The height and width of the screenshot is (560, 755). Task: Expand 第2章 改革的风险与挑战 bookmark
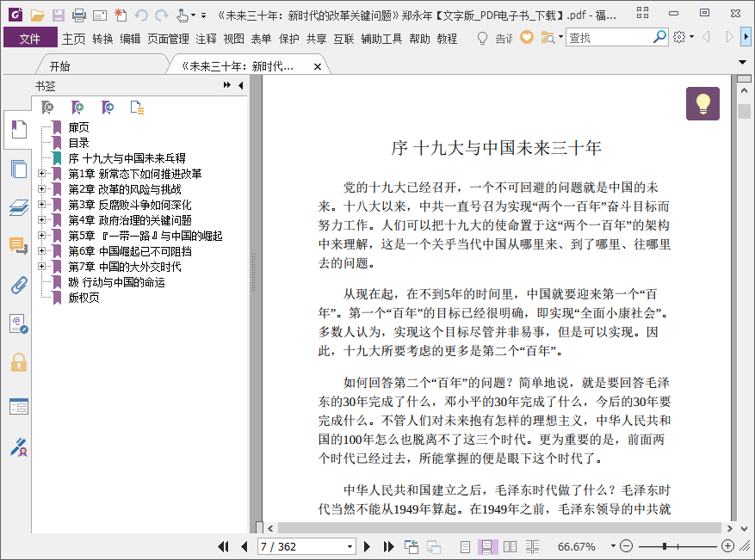(x=42, y=189)
